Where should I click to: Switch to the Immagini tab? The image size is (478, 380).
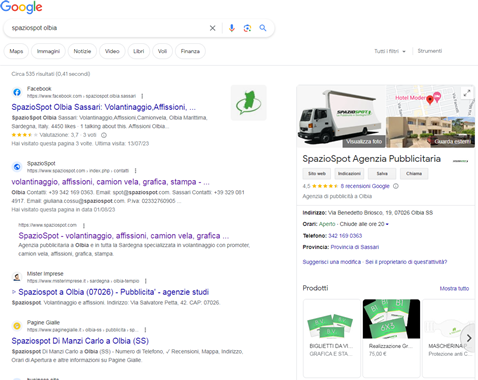(x=48, y=51)
